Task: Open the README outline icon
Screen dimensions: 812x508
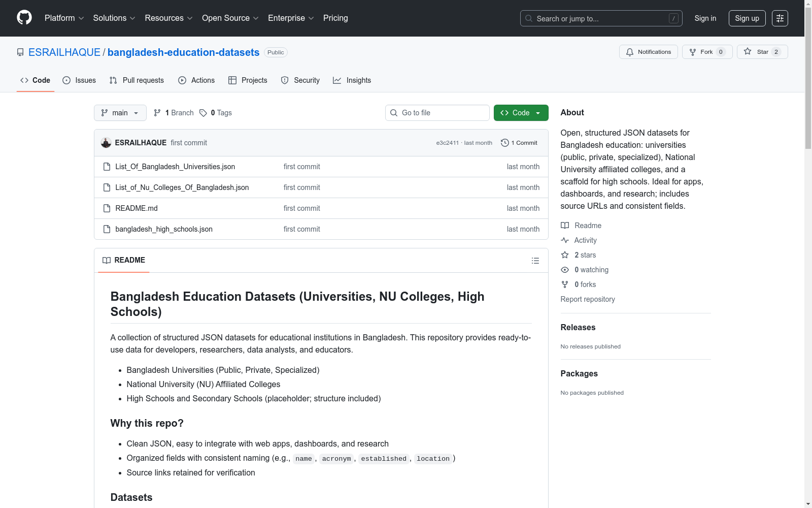Action: pos(535,261)
